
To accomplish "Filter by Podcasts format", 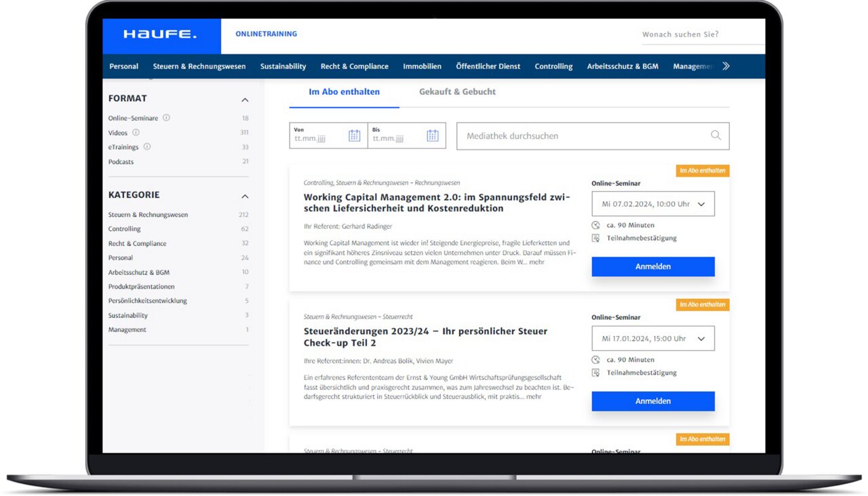I will [x=121, y=162].
